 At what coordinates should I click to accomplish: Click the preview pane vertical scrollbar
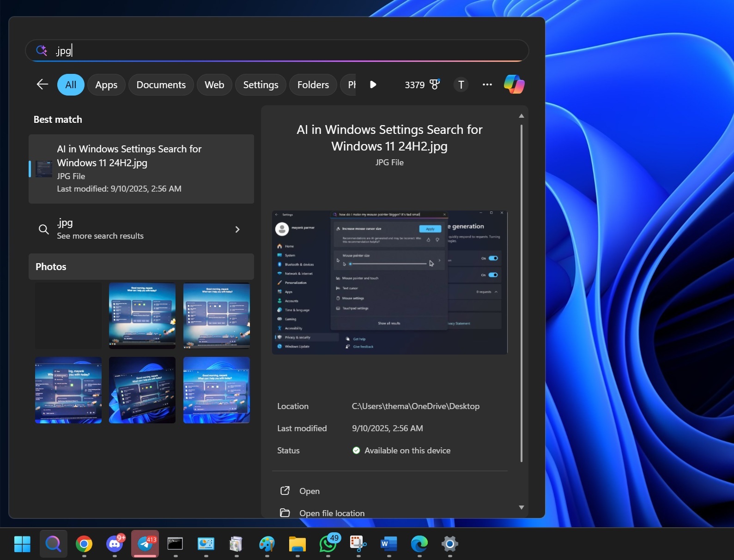[522, 293]
